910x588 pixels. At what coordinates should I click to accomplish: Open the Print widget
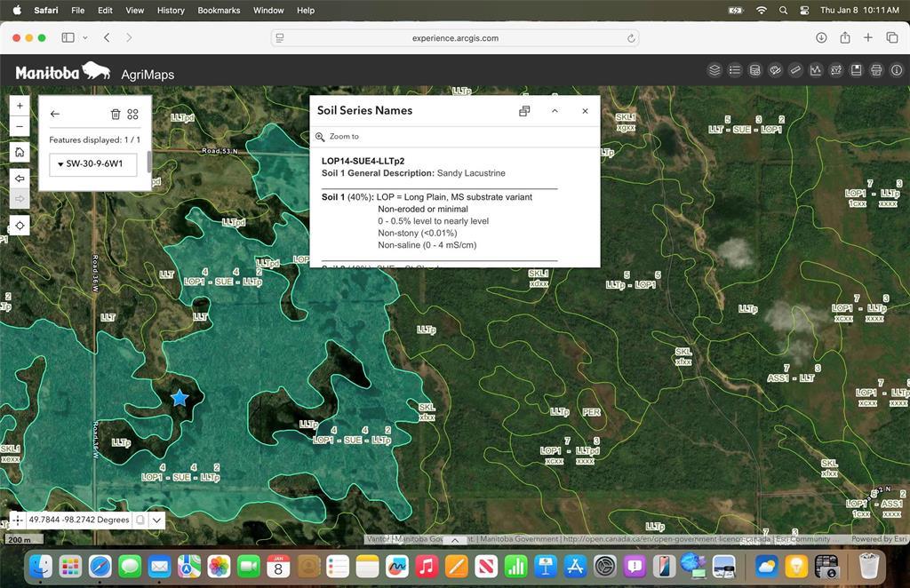[876, 70]
